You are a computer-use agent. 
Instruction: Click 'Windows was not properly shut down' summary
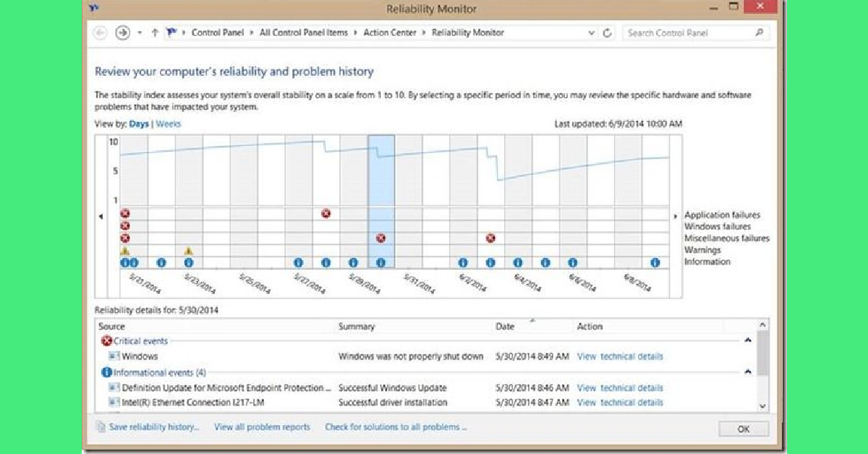[411, 356]
